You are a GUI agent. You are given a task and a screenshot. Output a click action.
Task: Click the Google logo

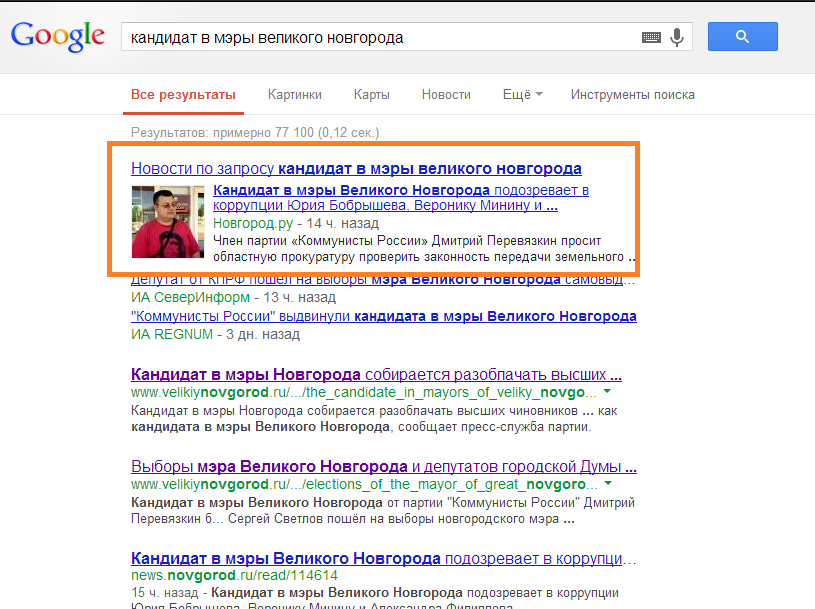coord(57,37)
